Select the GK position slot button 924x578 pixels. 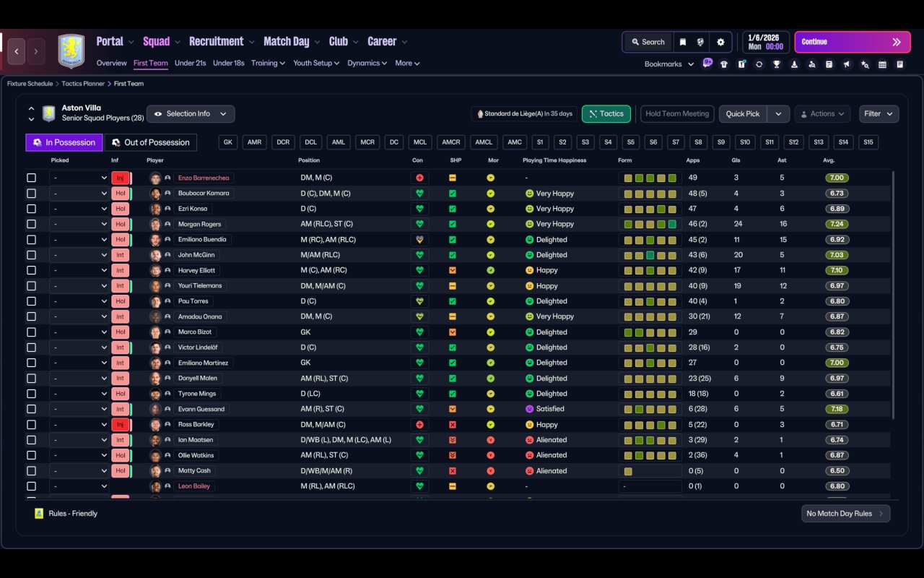[x=228, y=142]
